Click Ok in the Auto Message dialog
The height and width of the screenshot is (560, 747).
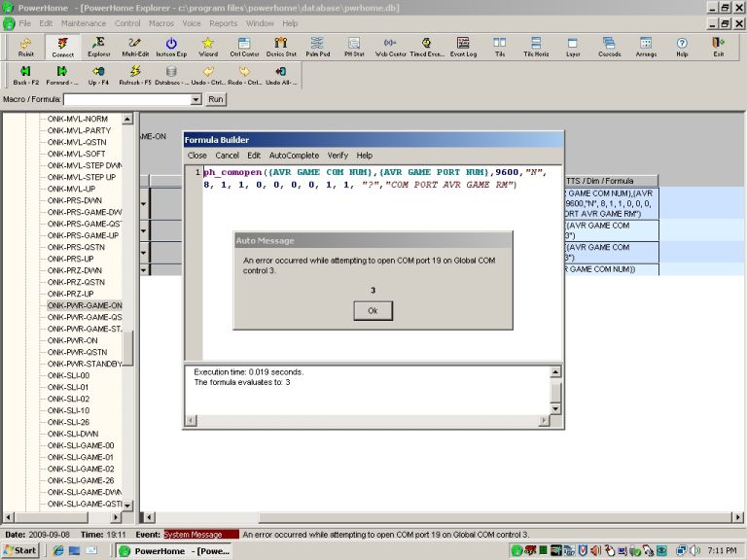click(x=373, y=310)
